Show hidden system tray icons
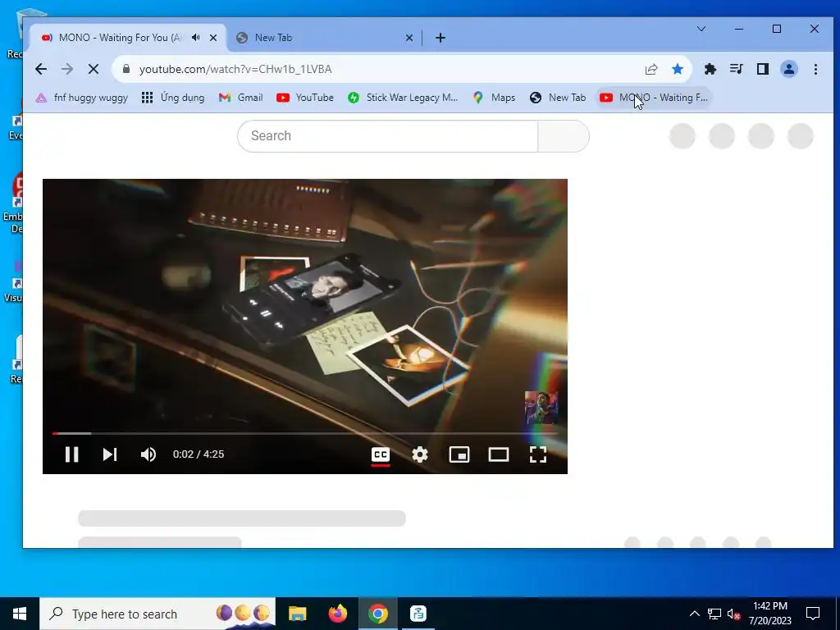This screenshot has width=840, height=630. click(x=694, y=614)
